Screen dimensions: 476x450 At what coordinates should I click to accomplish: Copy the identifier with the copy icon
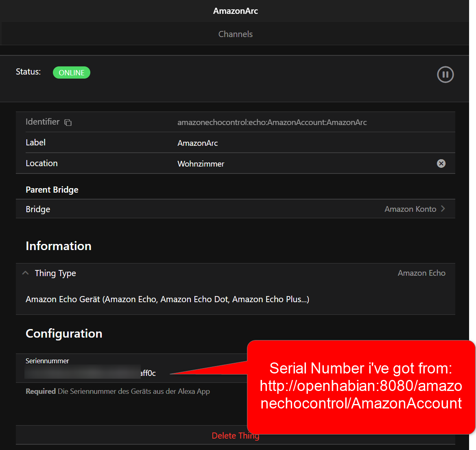68,123
